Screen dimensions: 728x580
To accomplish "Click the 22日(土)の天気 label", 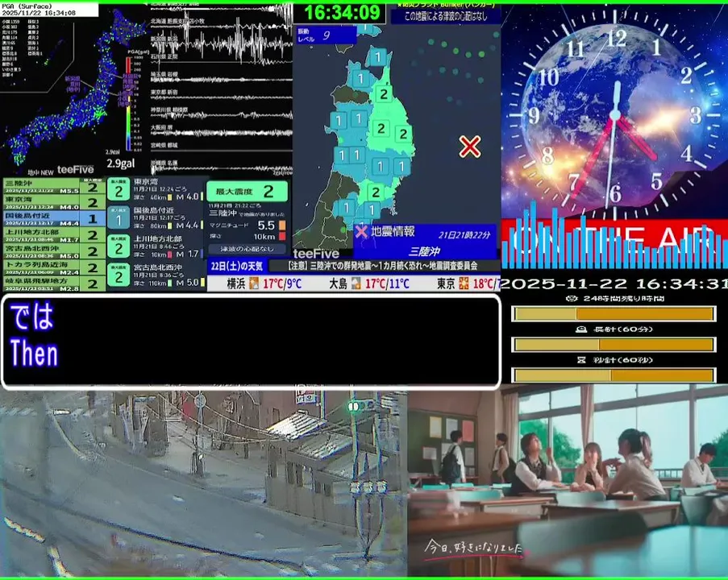I will click(237, 266).
